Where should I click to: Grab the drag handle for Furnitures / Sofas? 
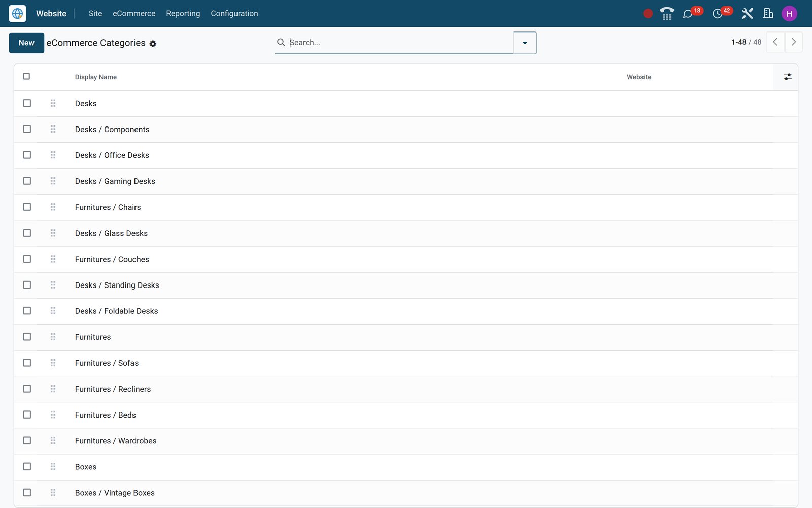point(53,363)
